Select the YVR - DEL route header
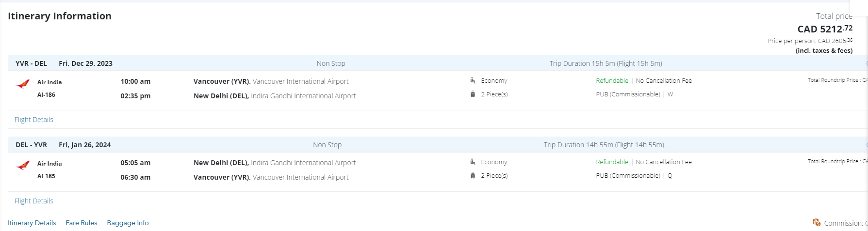 click(31, 63)
